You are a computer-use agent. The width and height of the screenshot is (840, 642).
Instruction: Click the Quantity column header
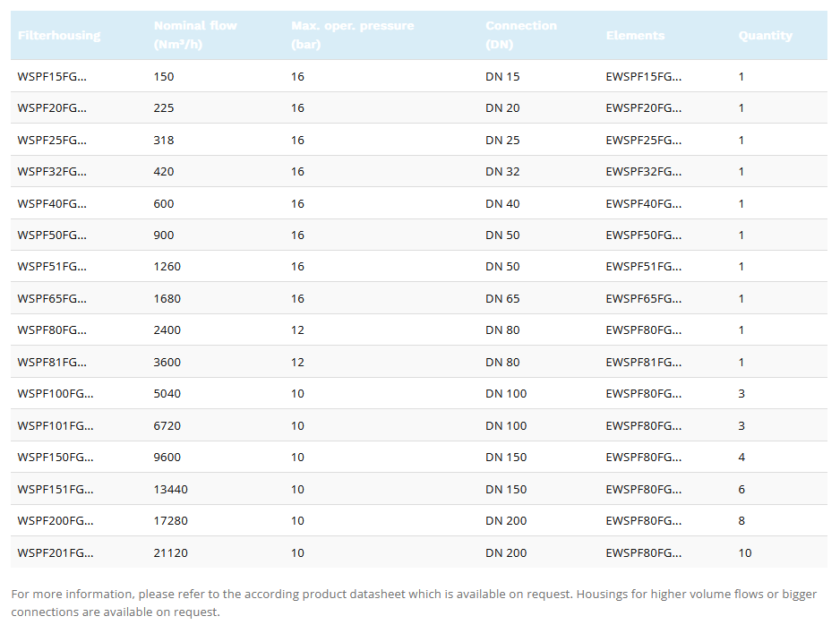click(765, 36)
